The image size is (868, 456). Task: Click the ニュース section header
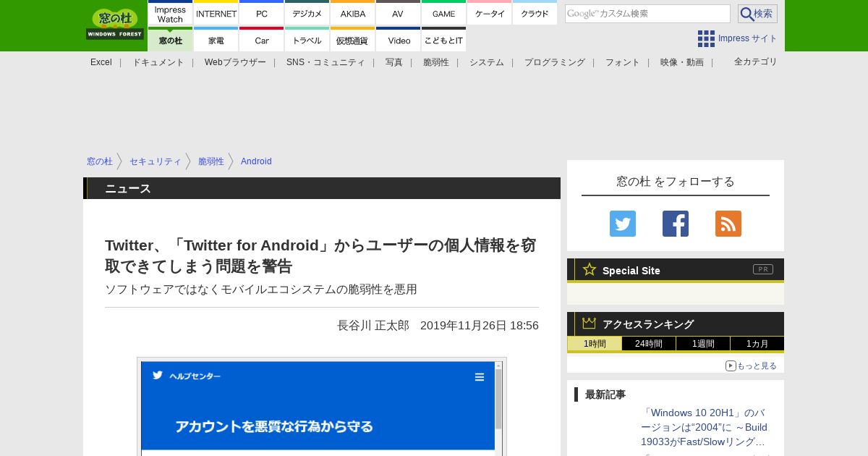[x=322, y=188]
